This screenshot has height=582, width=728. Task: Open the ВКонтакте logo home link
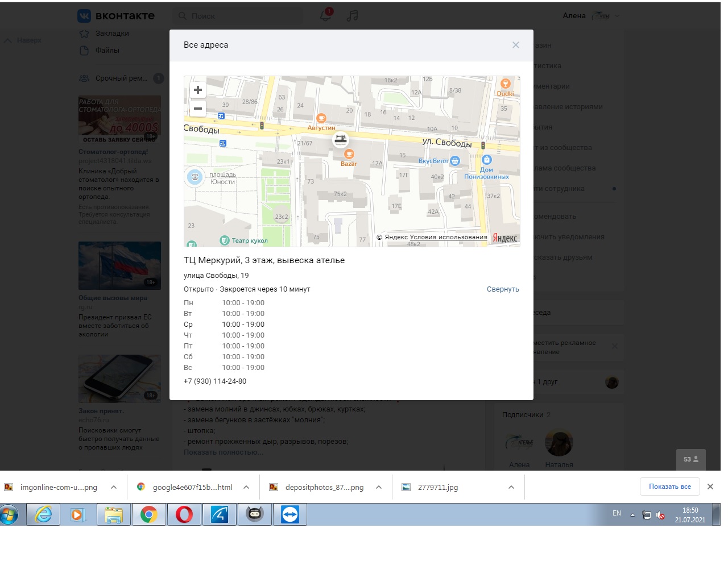click(116, 15)
